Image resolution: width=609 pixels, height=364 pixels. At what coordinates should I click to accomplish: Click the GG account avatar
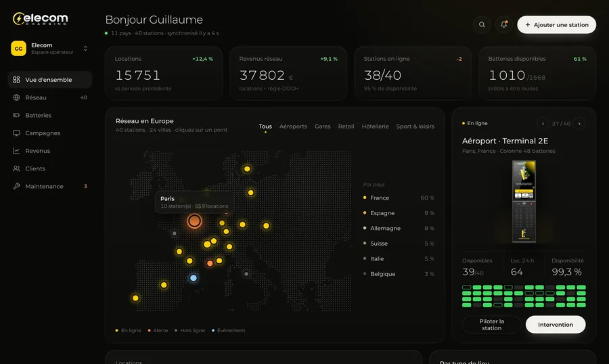[x=18, y=49]
